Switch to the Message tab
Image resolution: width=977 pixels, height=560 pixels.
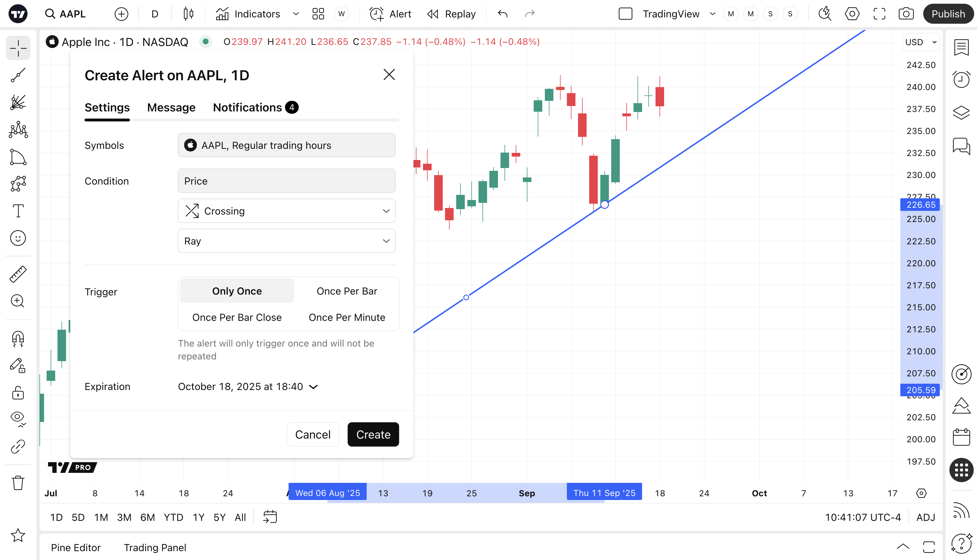click(x=171, y=108)
